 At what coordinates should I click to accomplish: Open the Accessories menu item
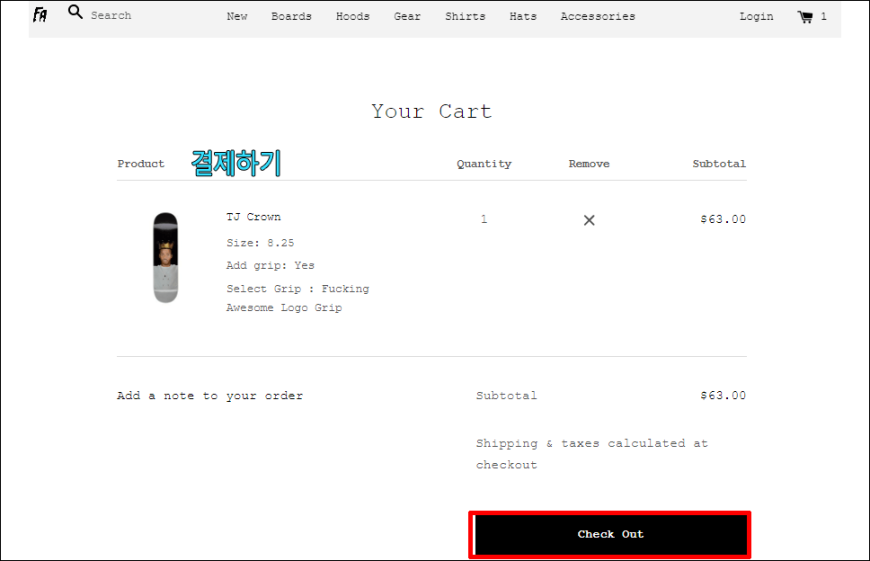click(598, 17)
